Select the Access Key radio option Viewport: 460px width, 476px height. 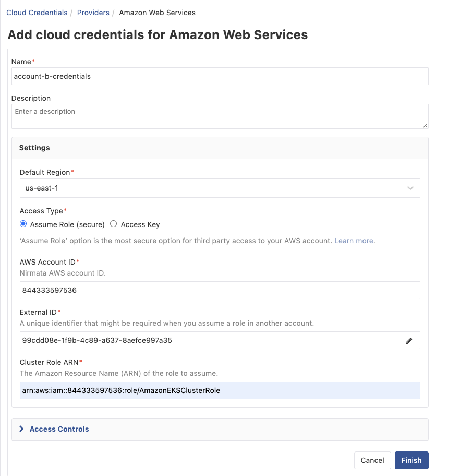[x=113, y=224]
